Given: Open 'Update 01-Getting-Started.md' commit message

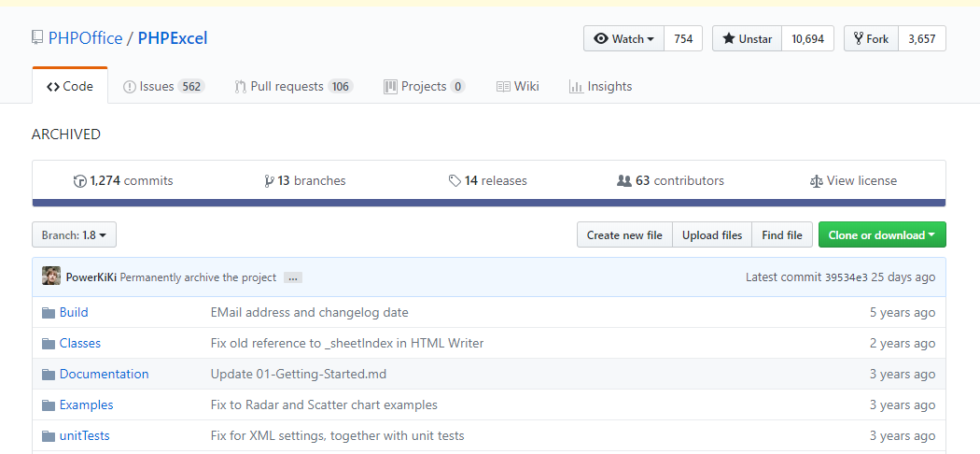Looking at the screenshot, I should point(299,374).
